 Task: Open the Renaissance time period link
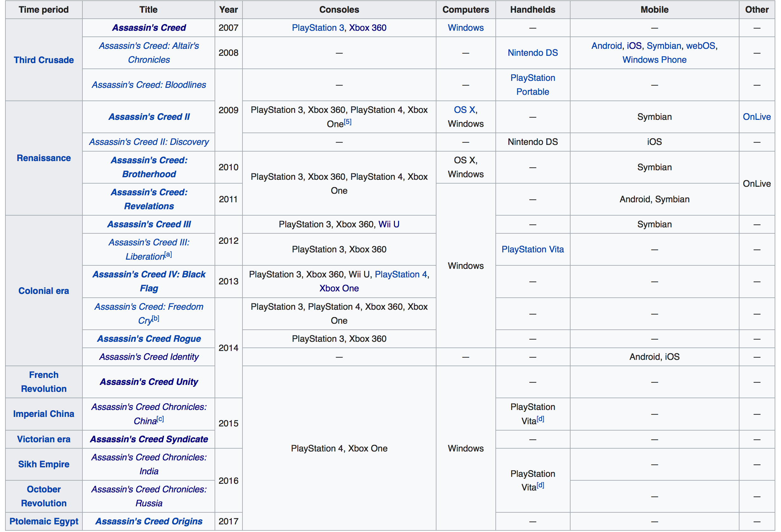point(44,158)
